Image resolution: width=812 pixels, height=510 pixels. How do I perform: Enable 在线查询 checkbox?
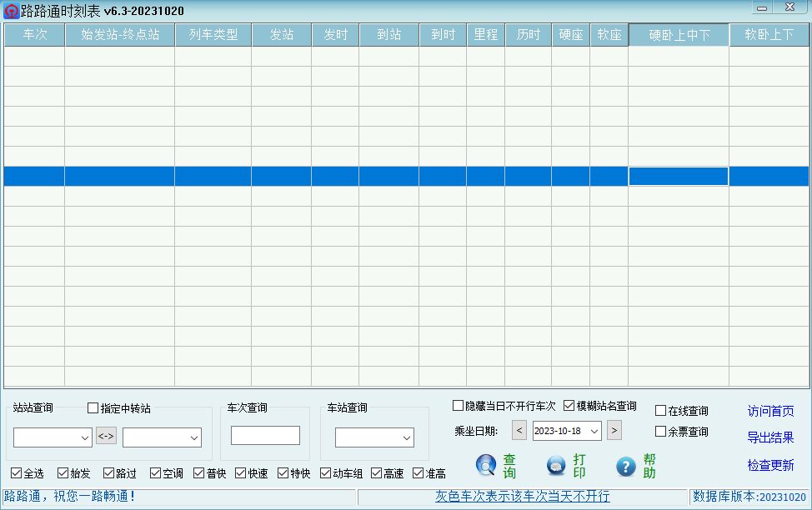pyautogui.click(x=661, y=411)
